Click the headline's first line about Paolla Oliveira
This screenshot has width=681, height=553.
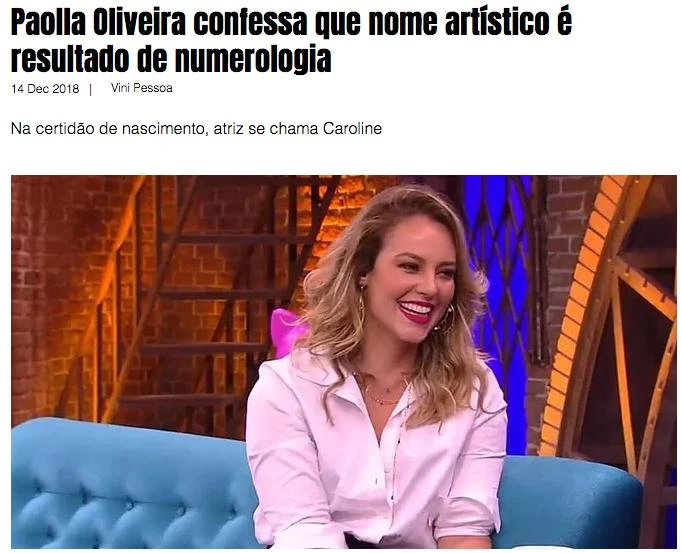coord(291,22)
